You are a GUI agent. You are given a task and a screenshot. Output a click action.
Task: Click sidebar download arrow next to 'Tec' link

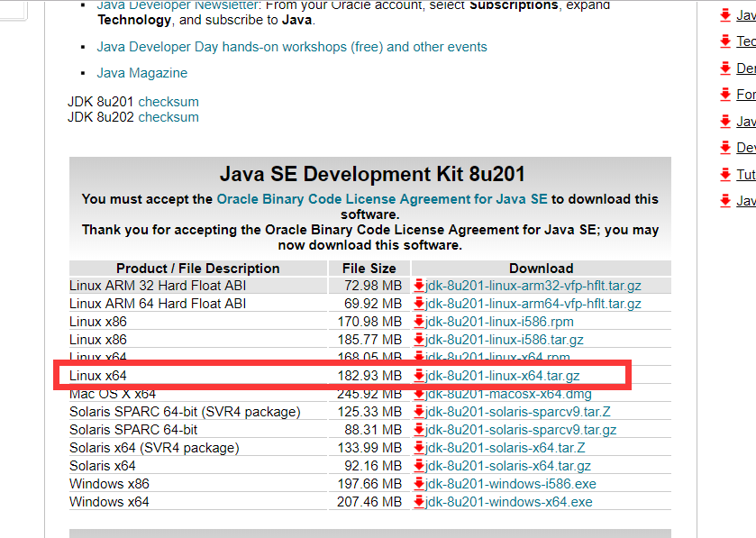point(725,41)
